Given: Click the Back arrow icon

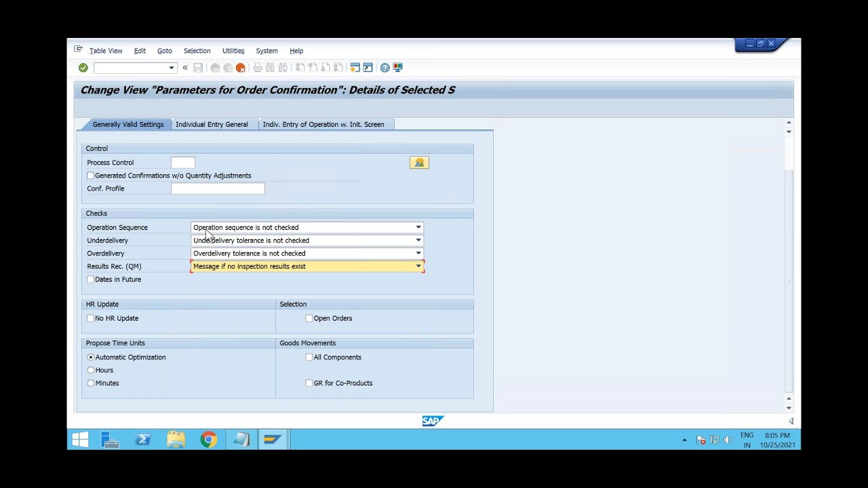Looking at the screenshot, I should coord(215,68).
